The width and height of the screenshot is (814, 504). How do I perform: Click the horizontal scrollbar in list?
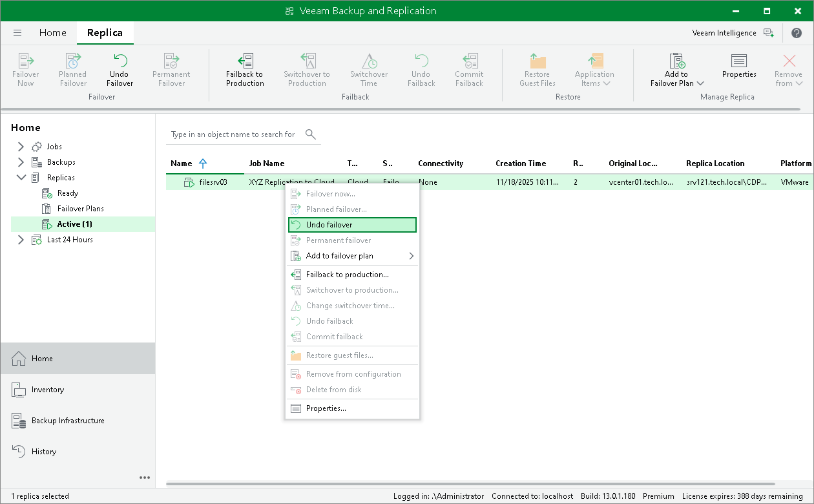[x=470, y=483]
